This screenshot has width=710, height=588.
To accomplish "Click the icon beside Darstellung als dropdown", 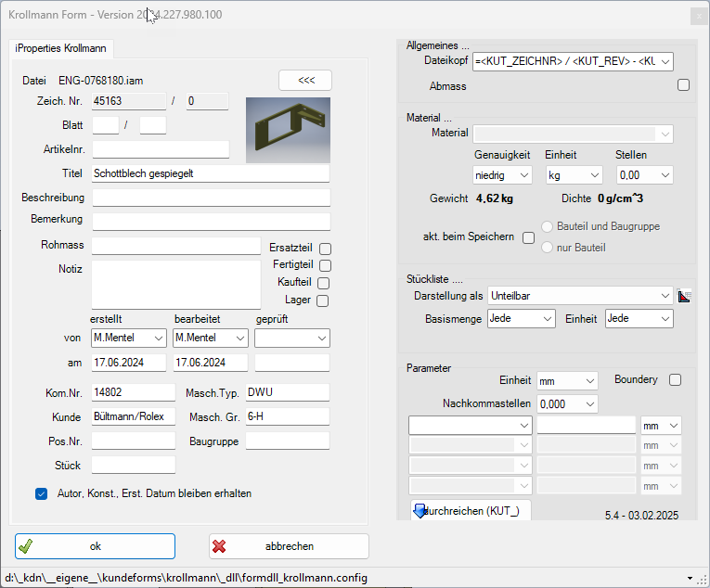I will pos(686,296).
